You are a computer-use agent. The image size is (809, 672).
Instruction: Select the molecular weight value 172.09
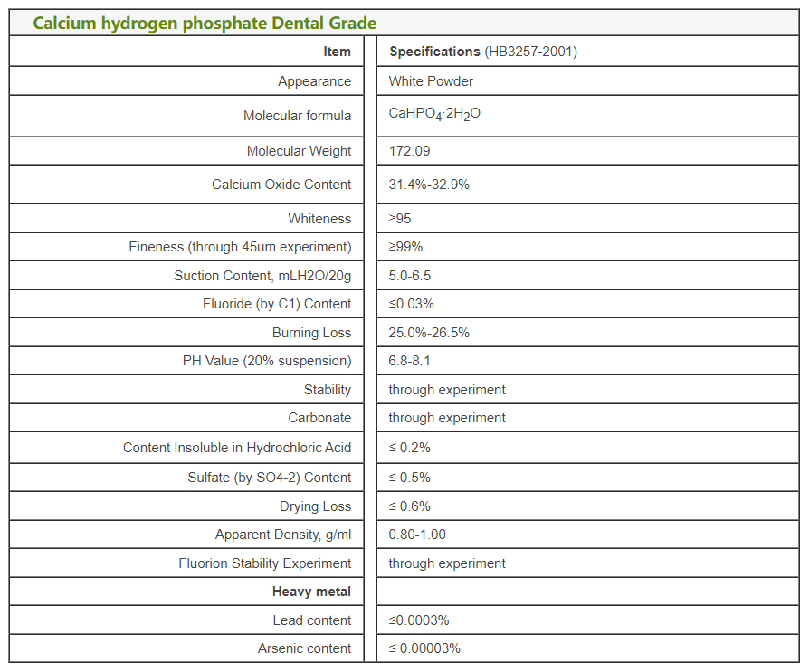click(x=409, y=151)
